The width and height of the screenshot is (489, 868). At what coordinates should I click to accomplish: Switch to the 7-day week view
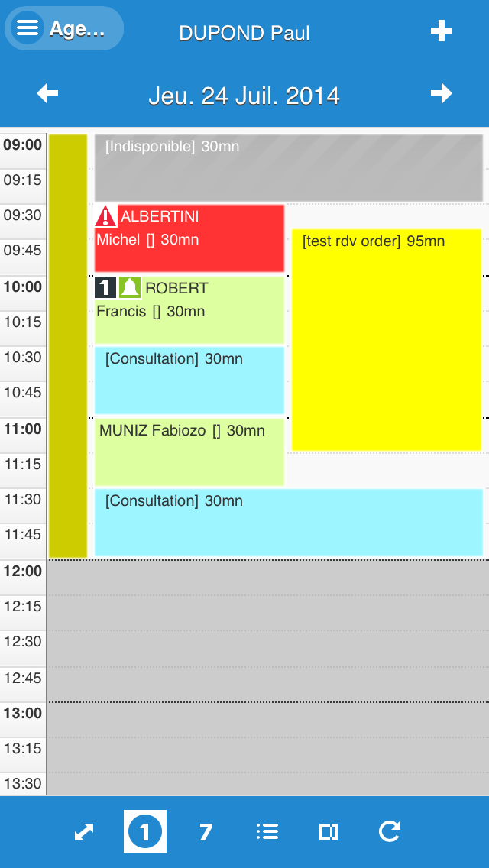click(x=206, y=832)
